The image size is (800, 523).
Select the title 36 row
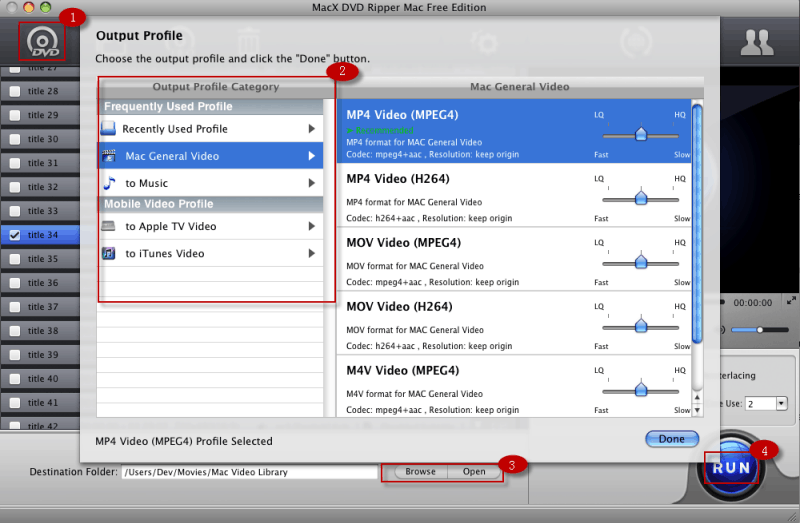(40, 283)
